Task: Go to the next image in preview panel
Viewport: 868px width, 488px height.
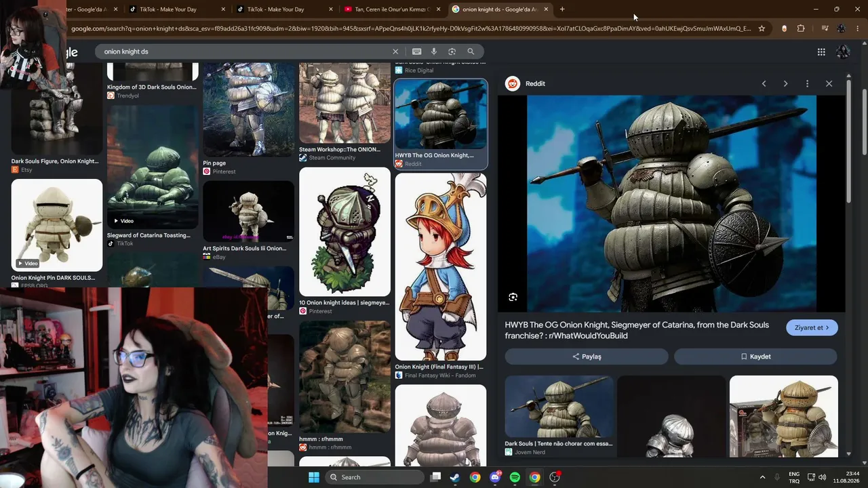Action: point(785,83)
